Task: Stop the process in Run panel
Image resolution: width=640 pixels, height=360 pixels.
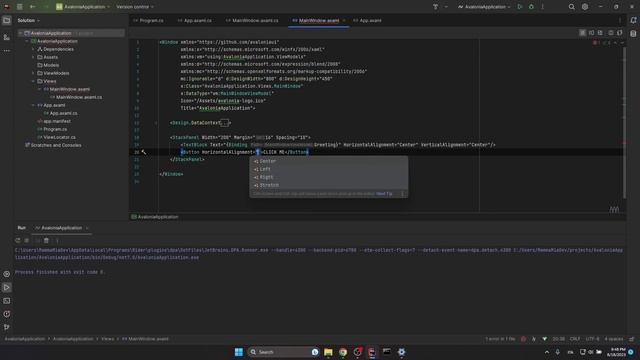Action: click(x=27, y=240)
